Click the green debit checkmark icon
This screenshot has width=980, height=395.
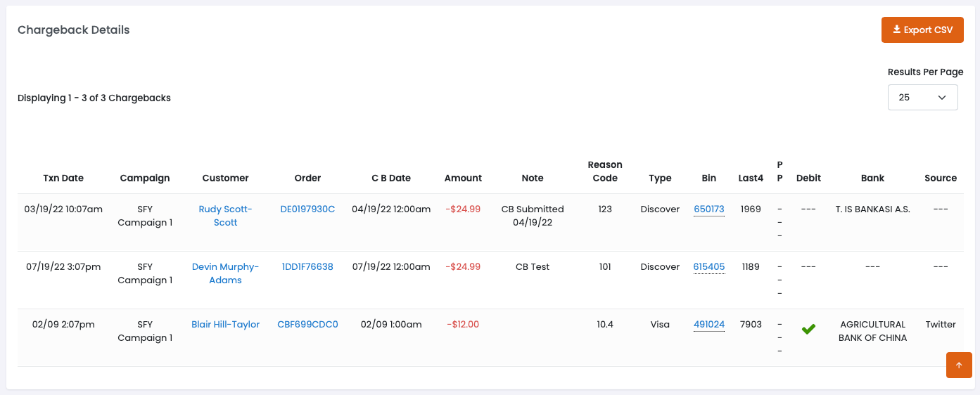(808, 328)
